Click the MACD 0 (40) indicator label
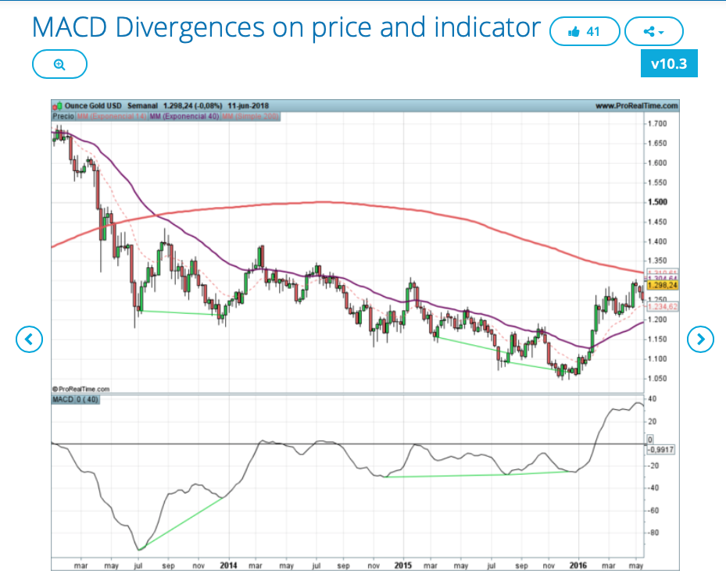The height and width of the screenshot is (588, 726). pos(75,399)
